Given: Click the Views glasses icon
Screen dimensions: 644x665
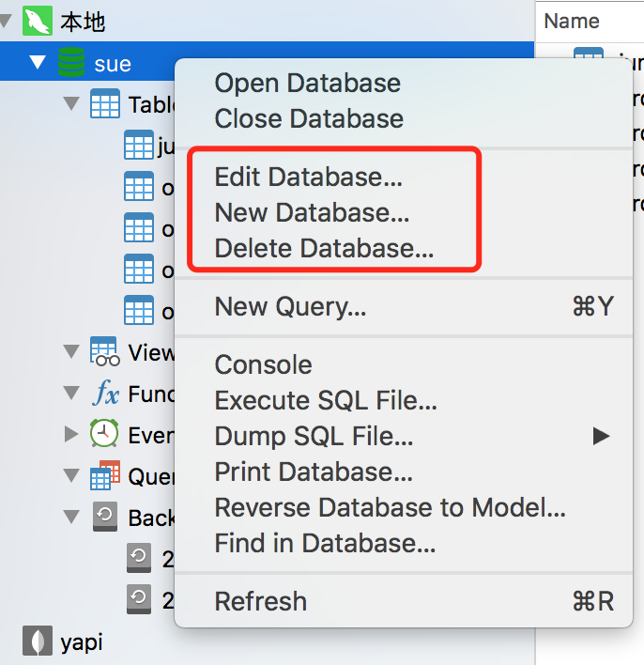Looking at the screenshot, I should 104,351.
